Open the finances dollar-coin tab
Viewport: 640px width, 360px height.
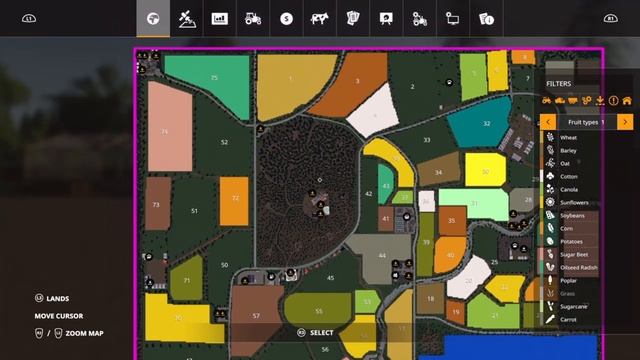(287, 18)
